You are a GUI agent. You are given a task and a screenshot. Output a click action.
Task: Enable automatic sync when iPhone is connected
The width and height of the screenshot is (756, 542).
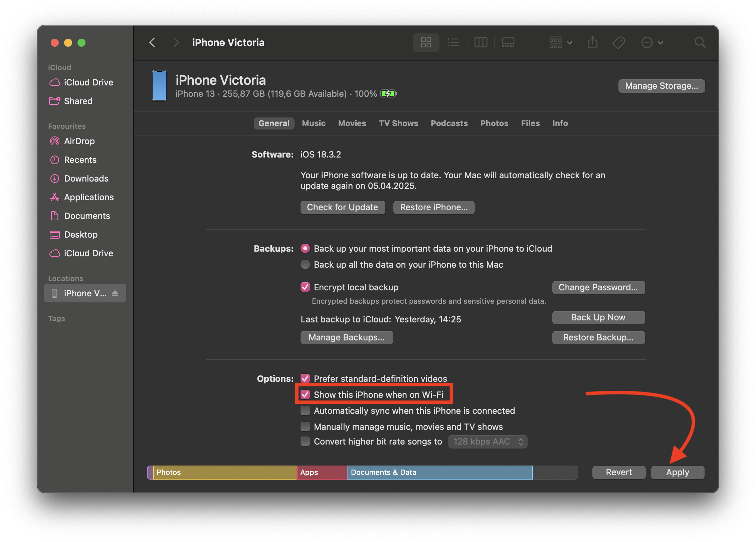click(305, 411)
